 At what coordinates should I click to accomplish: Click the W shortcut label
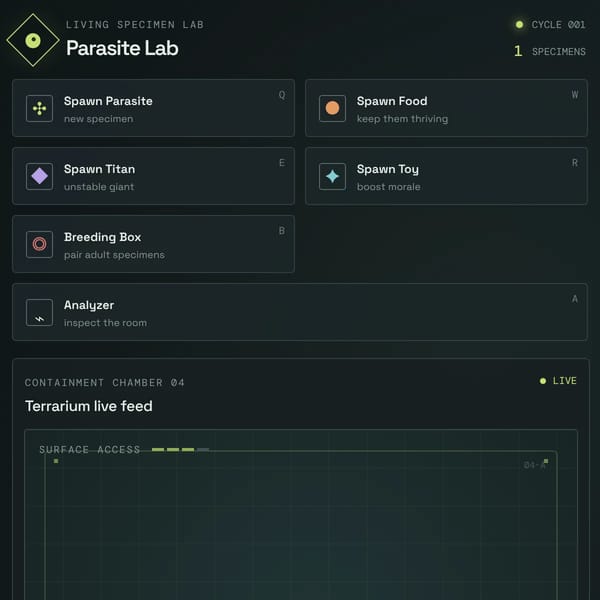click(x=575, y=95)
